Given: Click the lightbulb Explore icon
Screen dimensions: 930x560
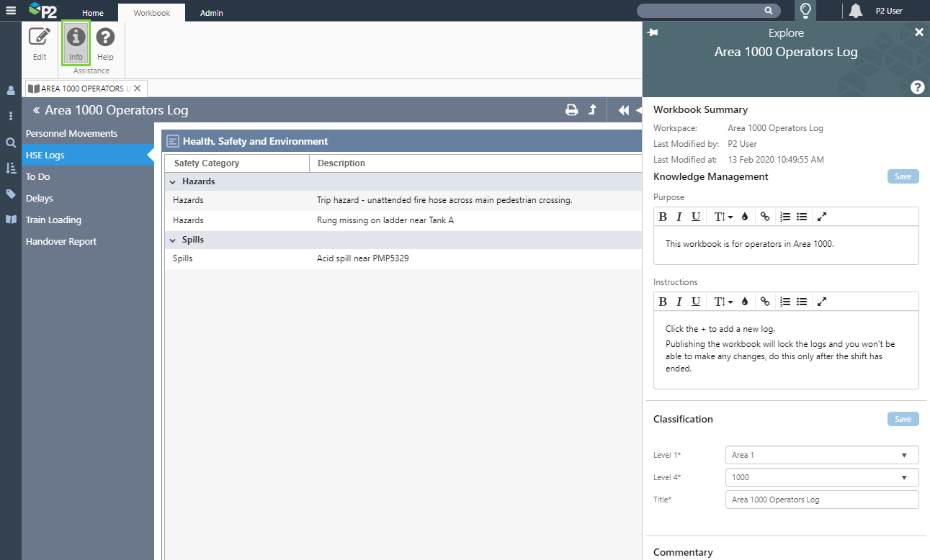Looking at the screenshot, I should [805, 11].
